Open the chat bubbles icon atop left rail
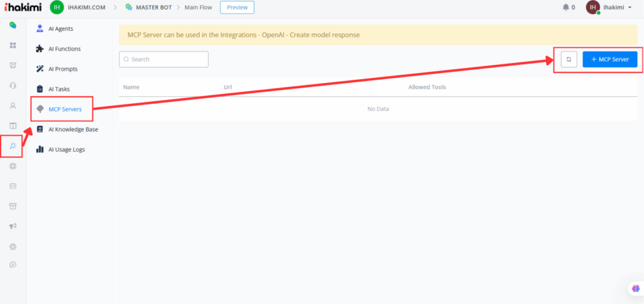This screenshot has width=644, height=304. (13, 25)
